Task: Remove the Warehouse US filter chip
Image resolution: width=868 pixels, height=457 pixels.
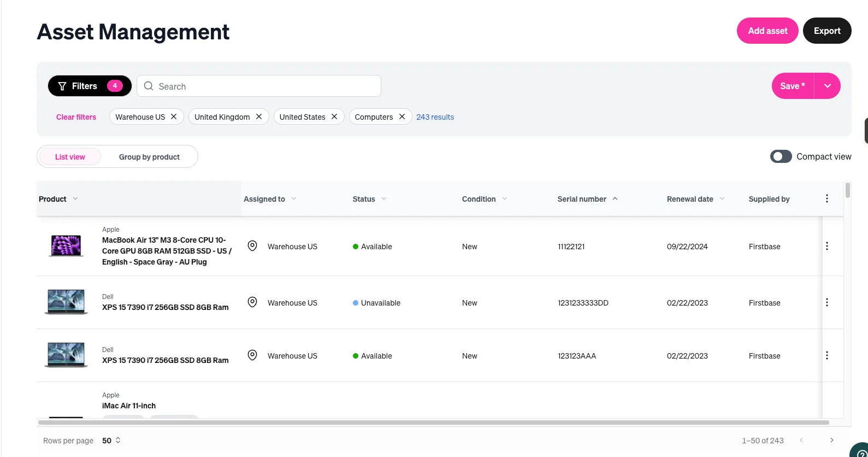Action: coord(174,116)
